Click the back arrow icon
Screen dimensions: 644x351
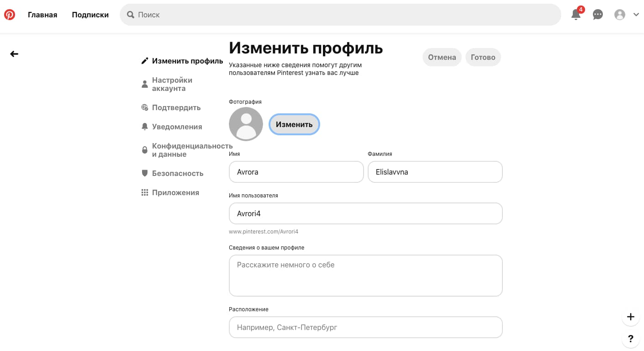coord(14,53)
